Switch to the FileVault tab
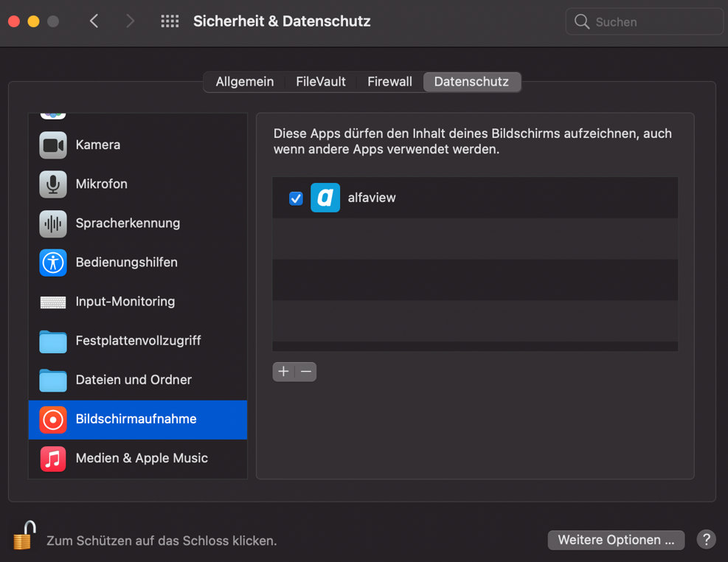This screenshot has height=562, width=728. pyautogui.click(x=320, y=81)
